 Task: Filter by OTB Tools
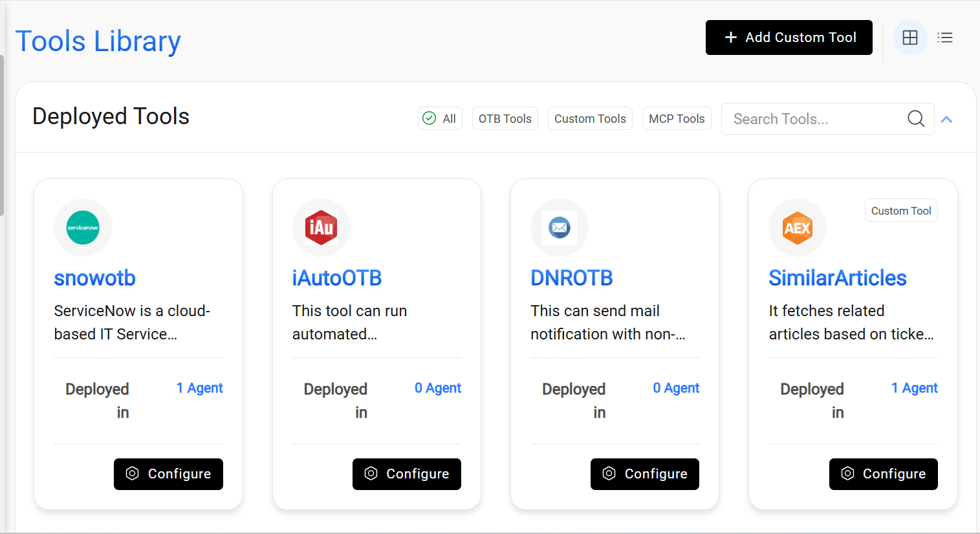click(505, 118)
